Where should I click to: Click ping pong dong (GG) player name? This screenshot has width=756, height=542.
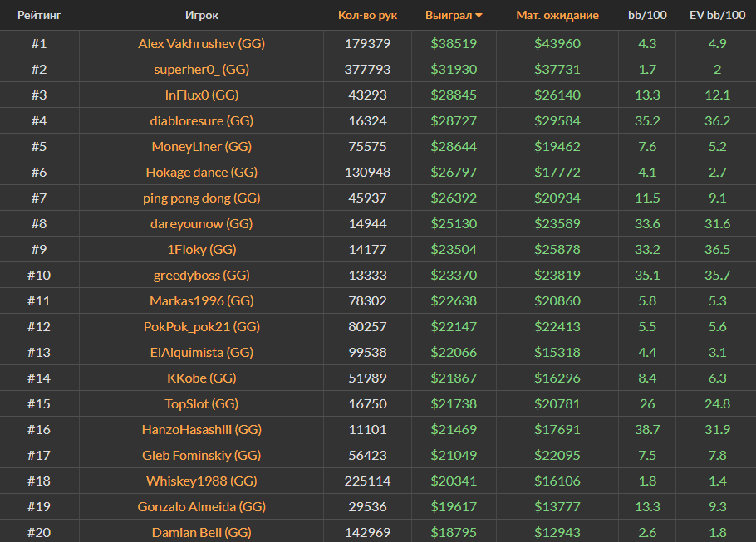pyautogui.click(x=202, y=198)
